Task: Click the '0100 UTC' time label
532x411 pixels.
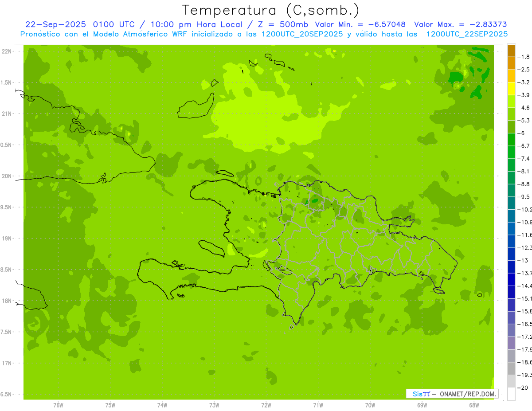Action: click(116, 24)
